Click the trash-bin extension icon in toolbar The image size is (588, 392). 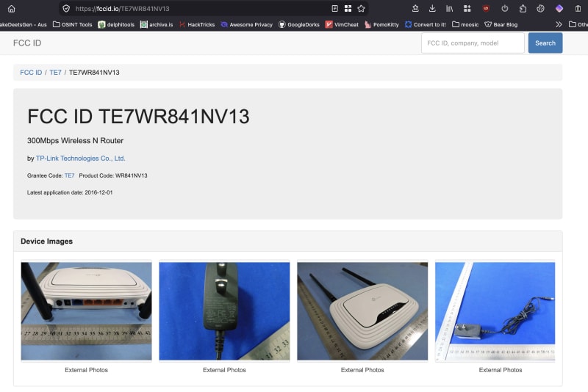click(578, 8)
